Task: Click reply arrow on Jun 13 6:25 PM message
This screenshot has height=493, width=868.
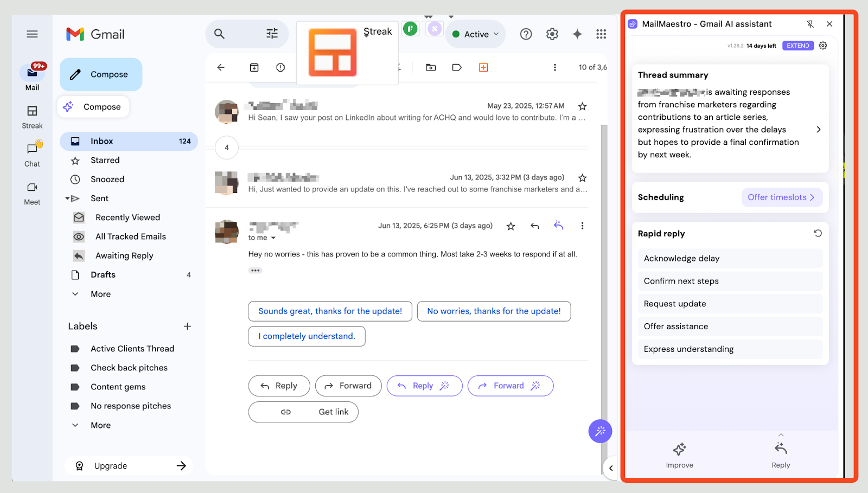Action: coord(534,226)
